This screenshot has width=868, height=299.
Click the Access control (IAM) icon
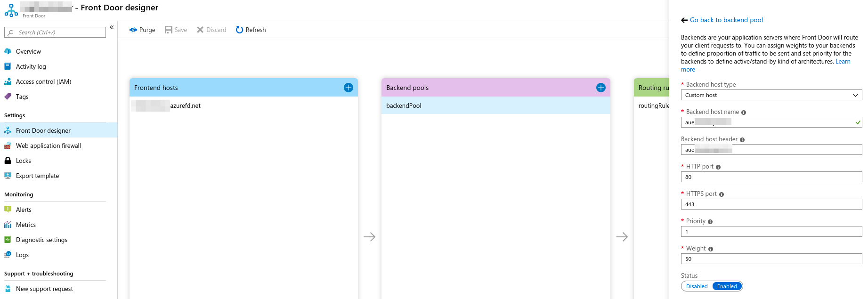pos(8,81)
